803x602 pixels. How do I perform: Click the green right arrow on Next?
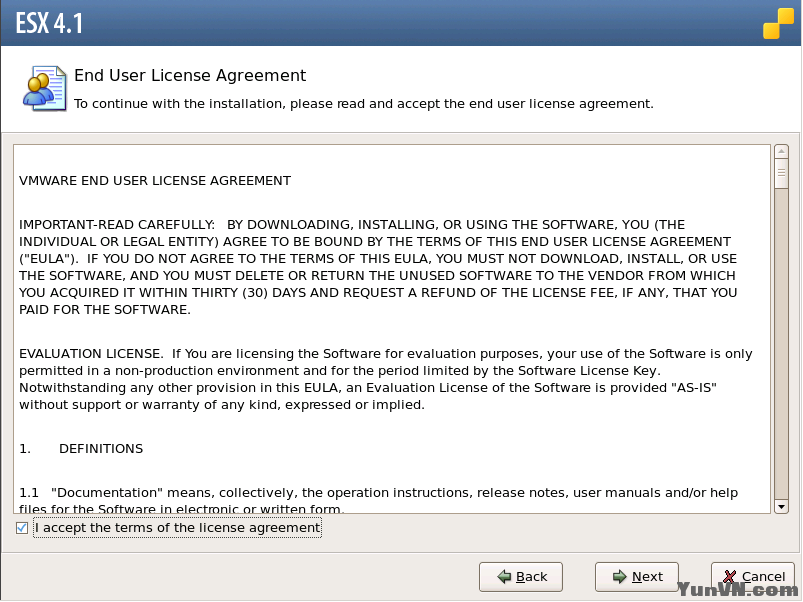620,577
